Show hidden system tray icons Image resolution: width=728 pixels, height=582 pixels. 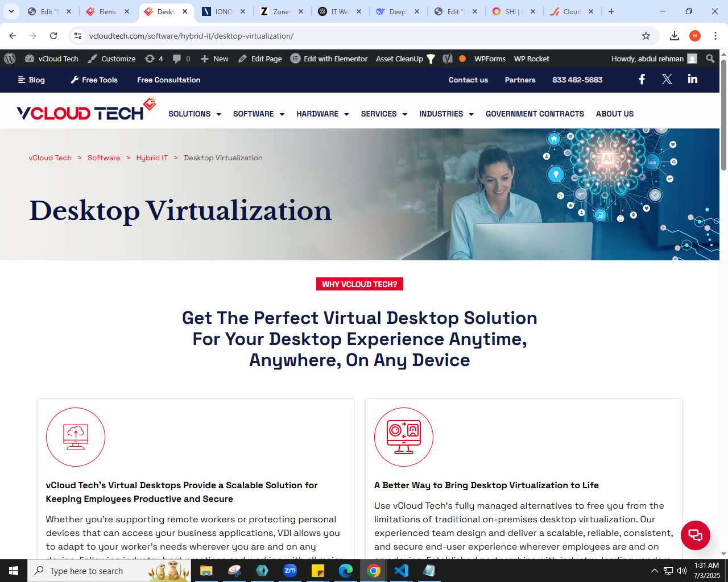click(654, 571)
